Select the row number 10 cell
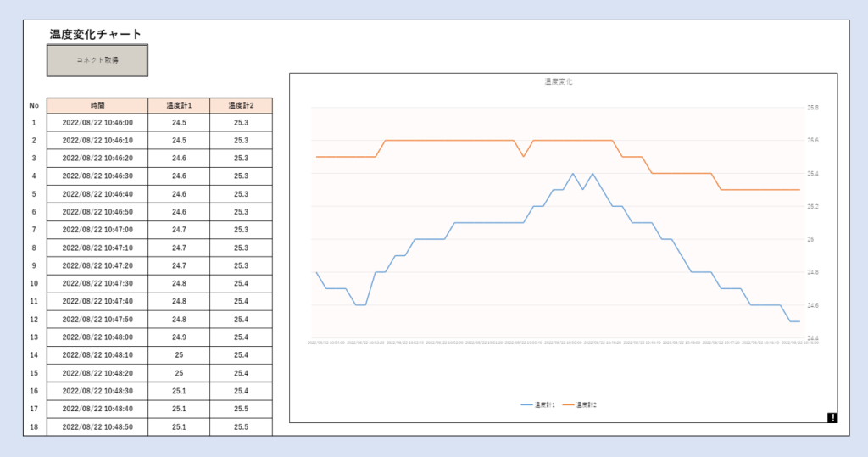868x457 pixels. coord(34,284)
